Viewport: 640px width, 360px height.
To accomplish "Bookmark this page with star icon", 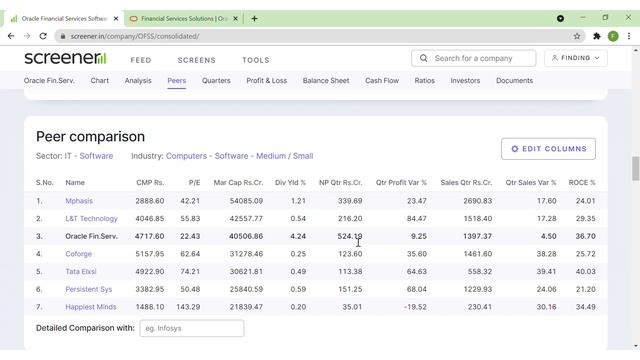I will click(577, 36).
